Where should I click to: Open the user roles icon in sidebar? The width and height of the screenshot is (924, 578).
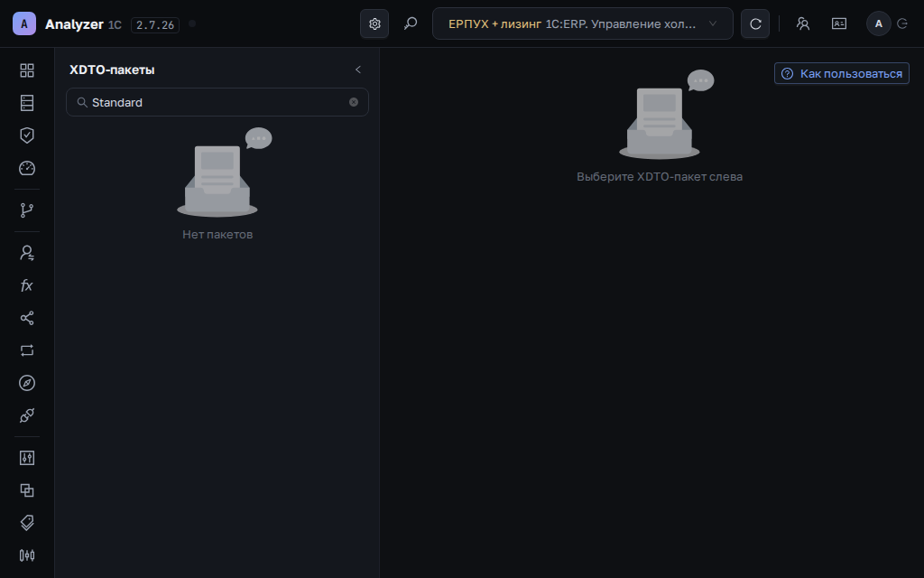(27, 253)
